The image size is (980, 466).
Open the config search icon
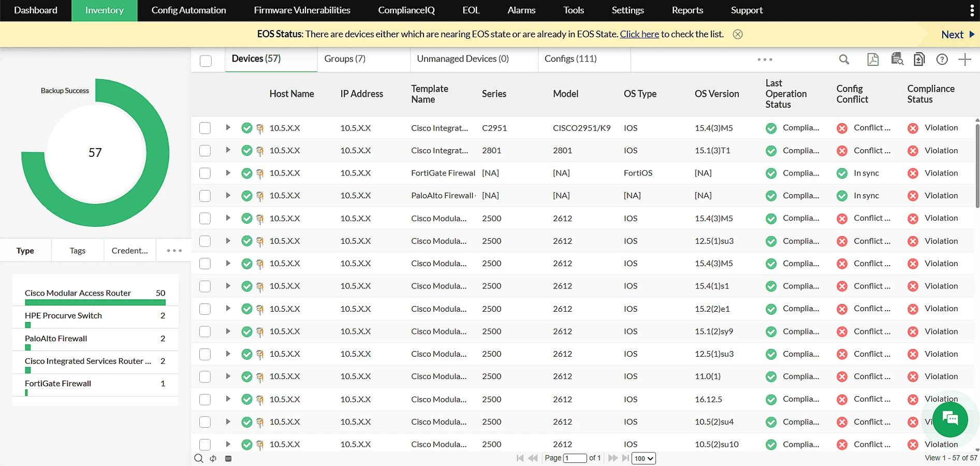tap(897, 59)
